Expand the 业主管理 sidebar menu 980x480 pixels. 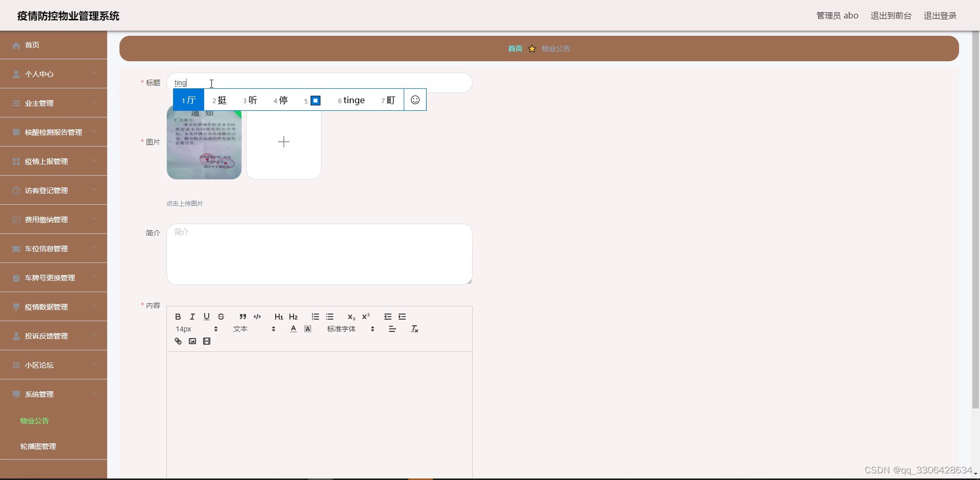pyautogui.click(x=54, y=103)
